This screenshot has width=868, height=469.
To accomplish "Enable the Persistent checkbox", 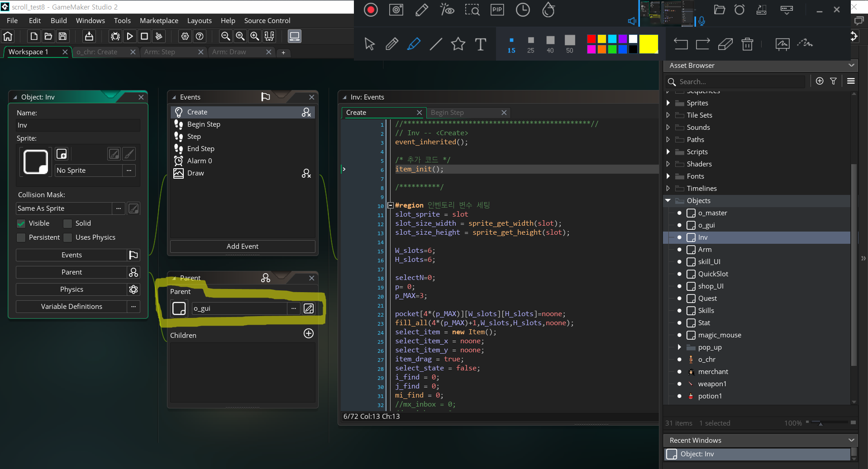I will coord(21,237).
